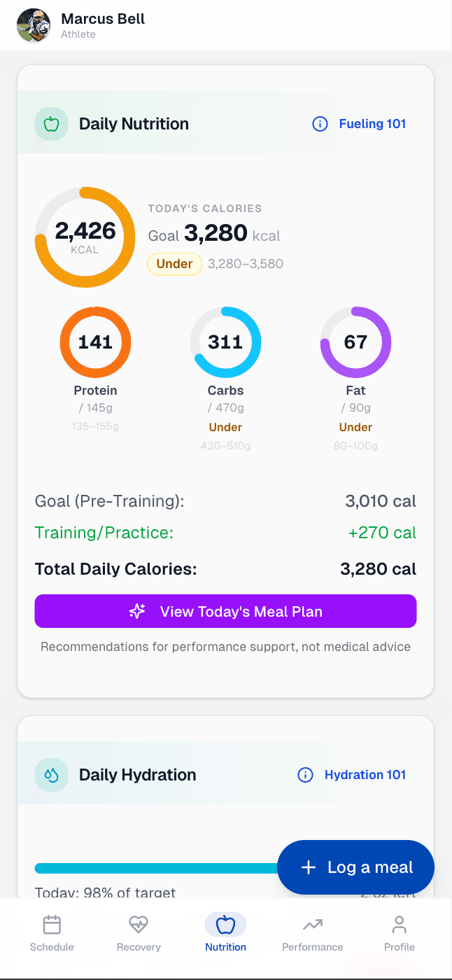This screenshot has width=452, height=980.
Task: Tap the Under label beneath Fat
Action: pyautogui.click(x=355, y=426)
